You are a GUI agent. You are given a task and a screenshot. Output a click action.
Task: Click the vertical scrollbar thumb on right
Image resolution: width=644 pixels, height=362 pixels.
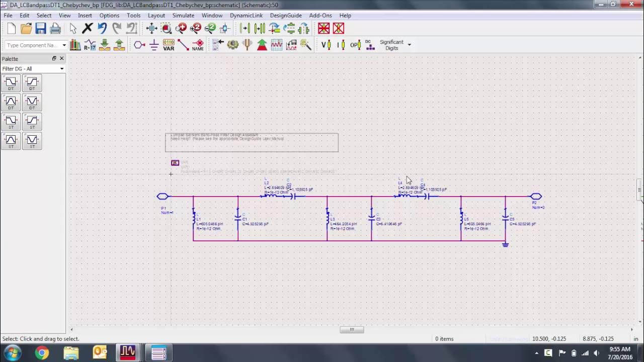click(x=639, y=191)
